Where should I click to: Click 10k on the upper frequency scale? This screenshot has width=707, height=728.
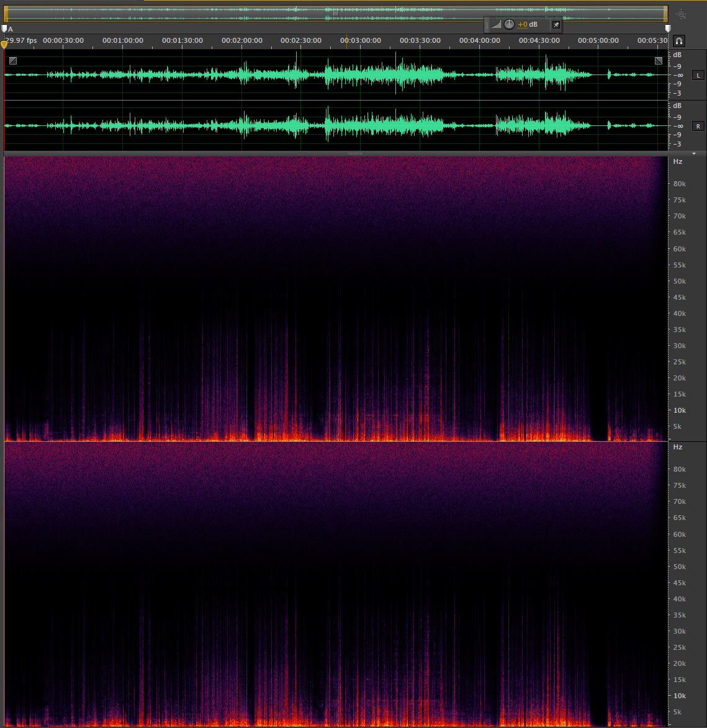(x=680, y=410)
